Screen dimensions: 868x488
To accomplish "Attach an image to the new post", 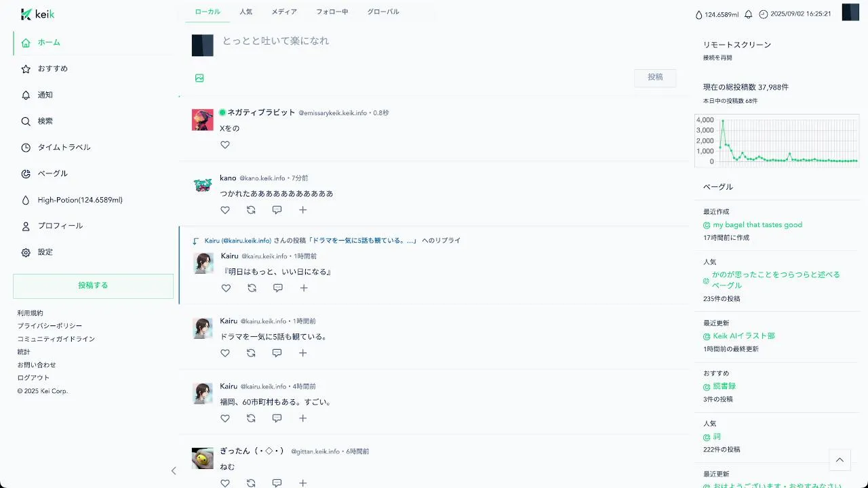I will [x=199, y=78].
